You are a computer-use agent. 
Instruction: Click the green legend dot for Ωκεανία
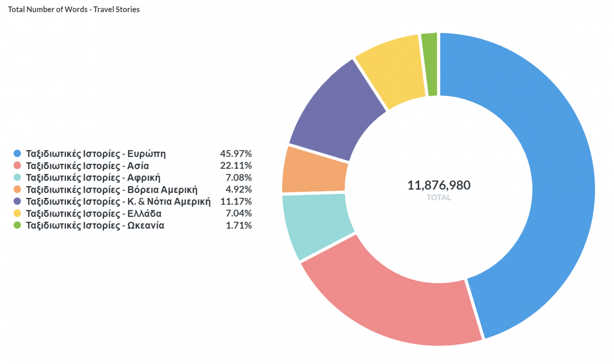pos(17,225)
